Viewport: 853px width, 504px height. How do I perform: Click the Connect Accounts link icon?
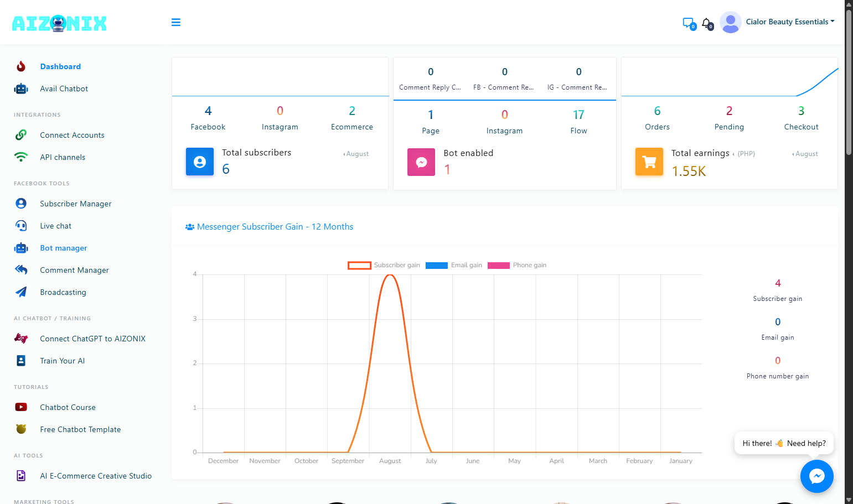click(21, 135)
